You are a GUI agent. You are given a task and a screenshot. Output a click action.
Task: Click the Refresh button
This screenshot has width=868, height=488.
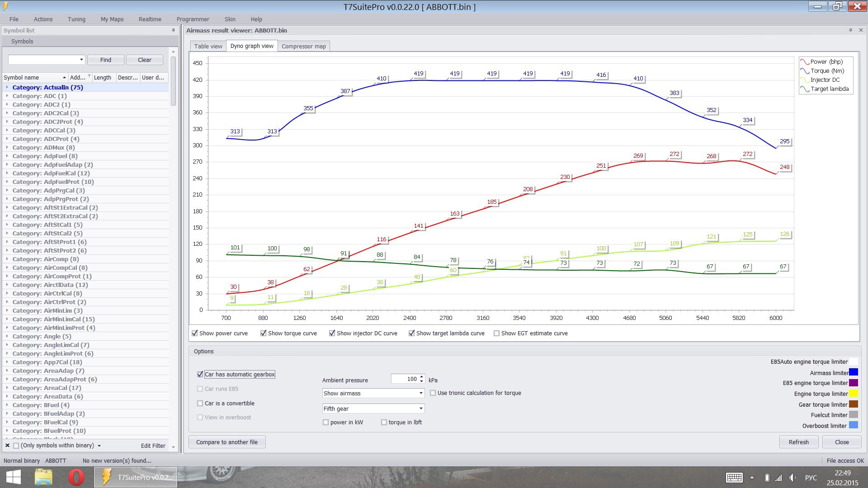coord(798,442)
